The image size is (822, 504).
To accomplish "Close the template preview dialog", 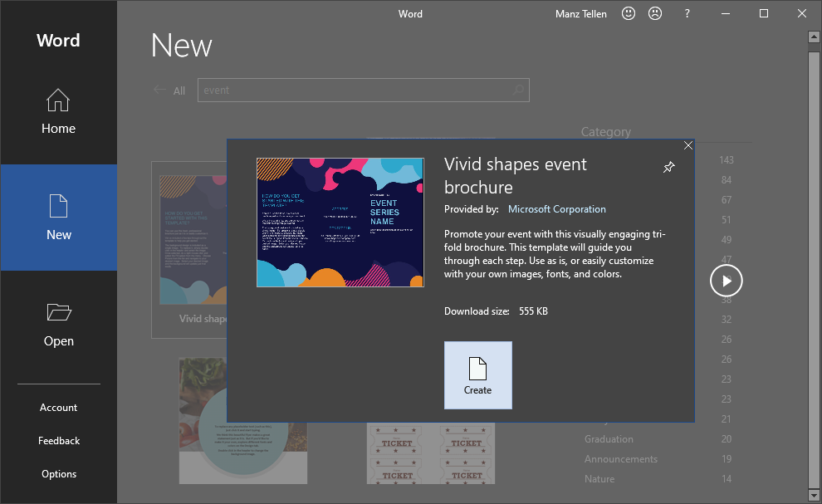I will pyautogui.click(x=687, y=146).
